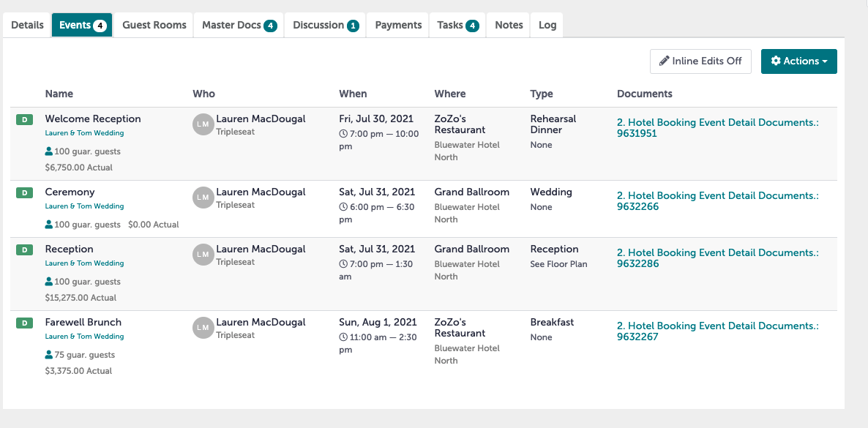Click the LM avatar in the Reception row
This screenshot has height=428, width=868.
(x=203, y=255)
